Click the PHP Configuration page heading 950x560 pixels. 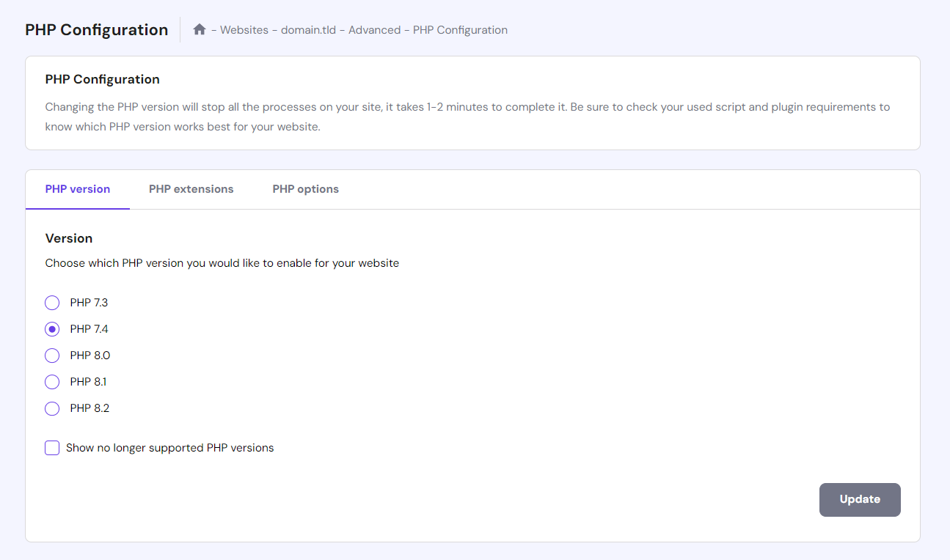pyautogui.click(x=96, y=29)
